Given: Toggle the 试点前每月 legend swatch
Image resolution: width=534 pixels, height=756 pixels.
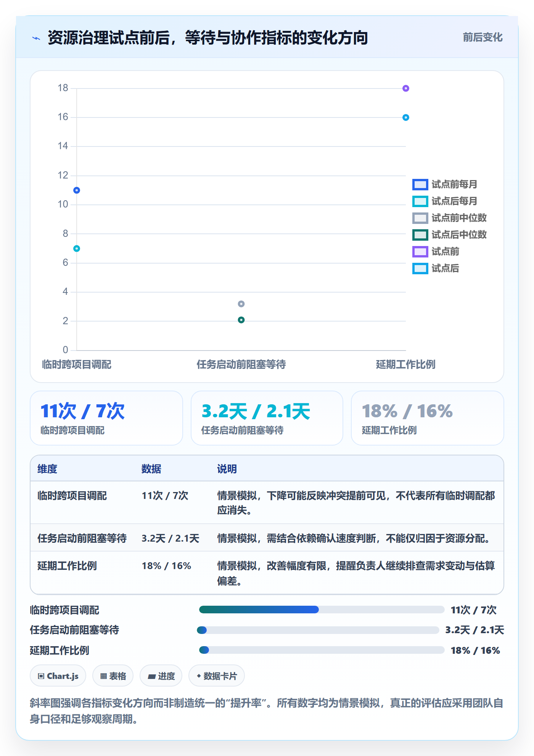Looking at the screenshot, I should coord(420,185).
